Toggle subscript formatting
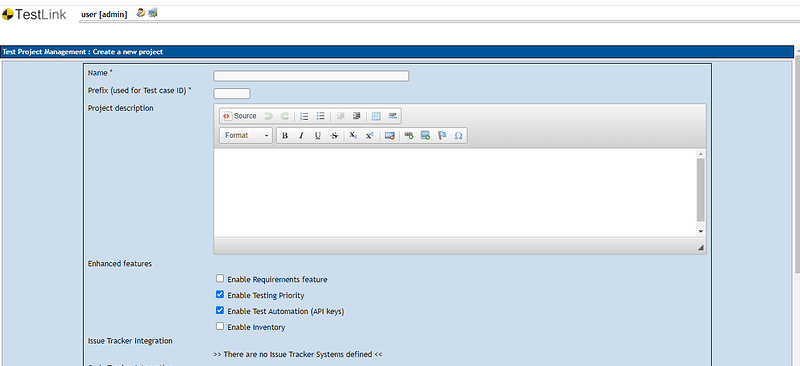This screenshot has height=366, width=800. [x=353, y=136]
